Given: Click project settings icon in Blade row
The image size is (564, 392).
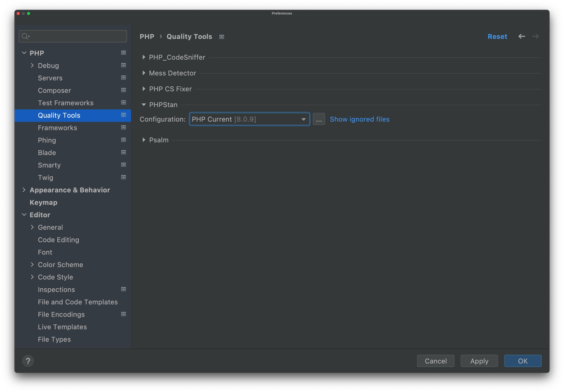Looking at the screenshot, I should pyautogui.click(x=123, y=152).
